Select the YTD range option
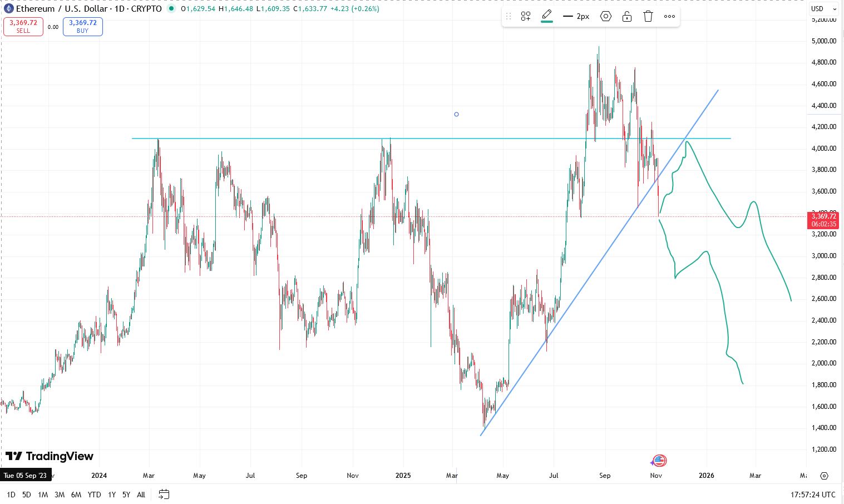The image size is (844, 504). 94,494
